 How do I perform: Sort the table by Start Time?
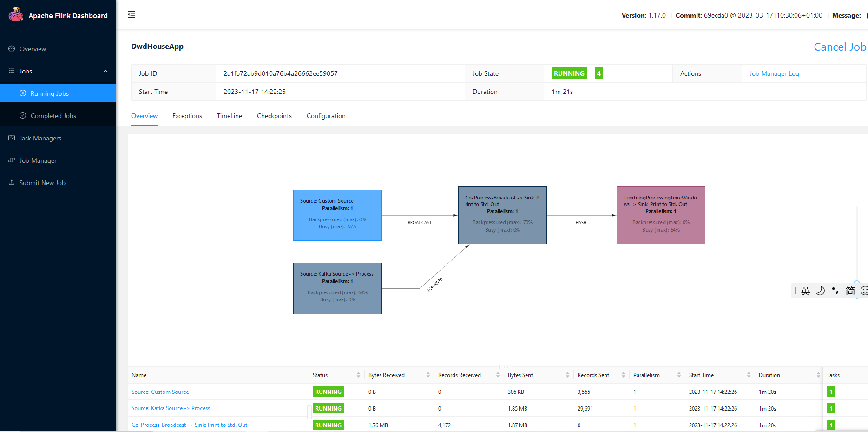(x=749, y=375)
